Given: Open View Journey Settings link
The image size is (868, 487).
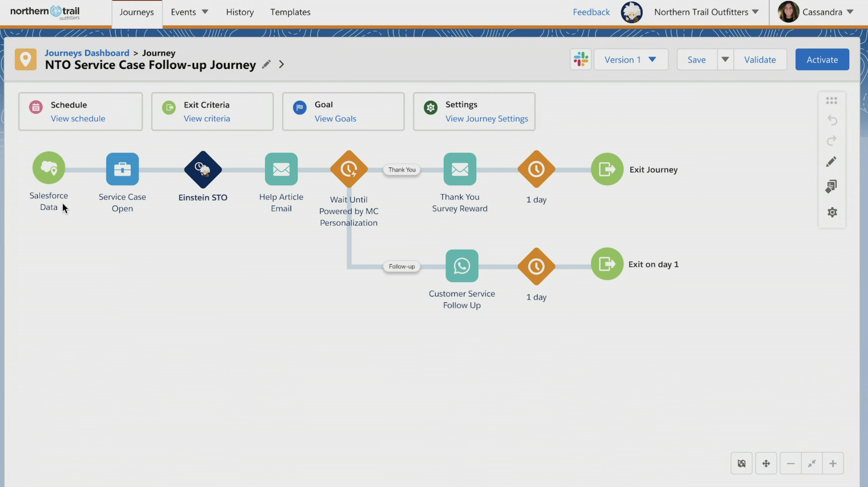Looking at the screenshot, I should pyautogui.click(x=487, y=119).
